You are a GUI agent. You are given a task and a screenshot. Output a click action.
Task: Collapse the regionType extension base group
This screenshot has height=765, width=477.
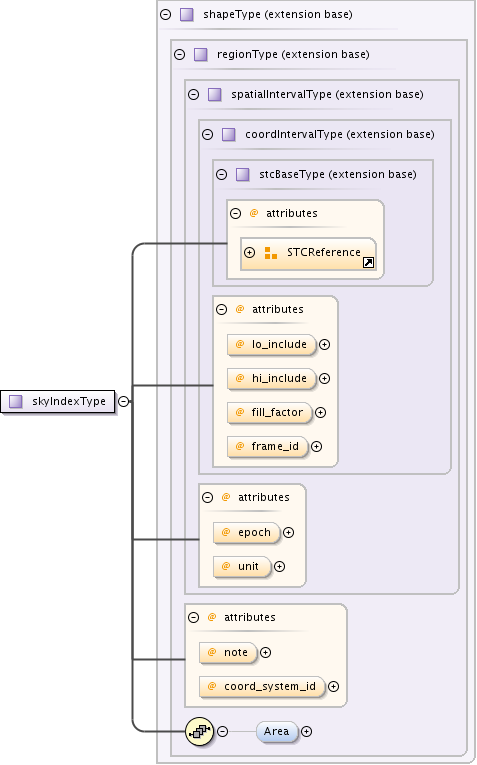179,55
